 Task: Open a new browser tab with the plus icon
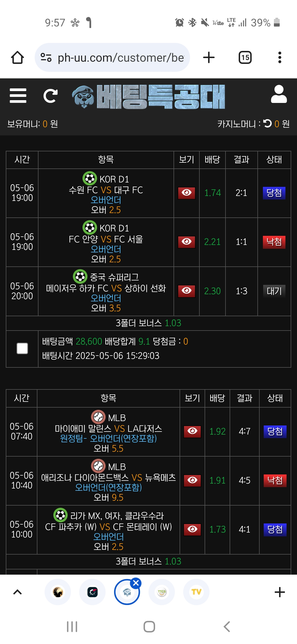click(209, 58)
